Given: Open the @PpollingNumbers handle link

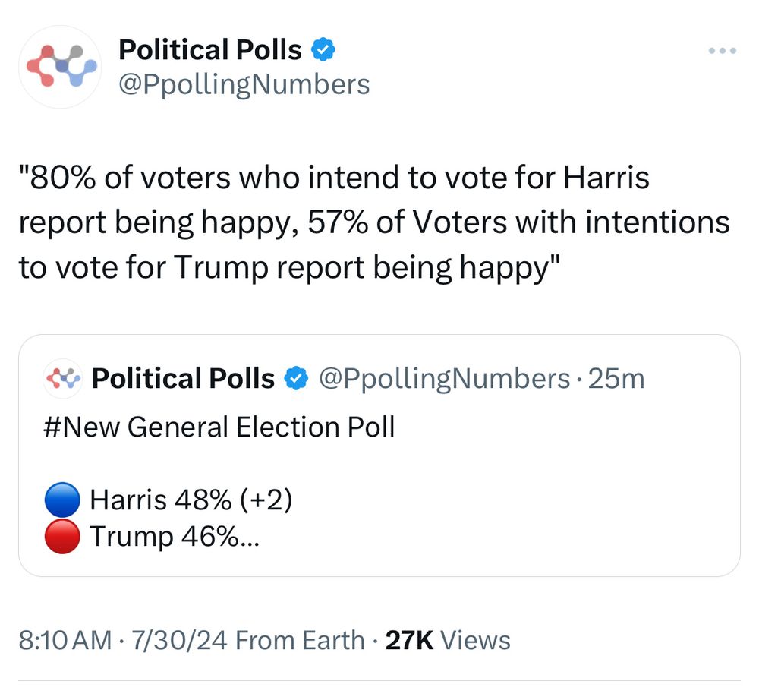Looking at the screenshot, I should click(244, 85).
